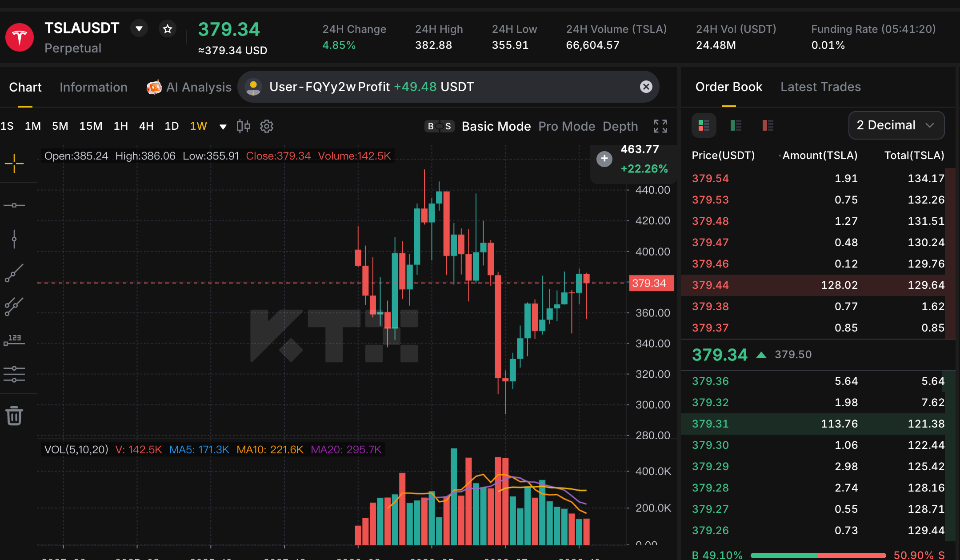Image resolution: width=960 pixels, height=560 pixels.
Task: Select the crosshair cursor tool
Action: pos(14,164)
